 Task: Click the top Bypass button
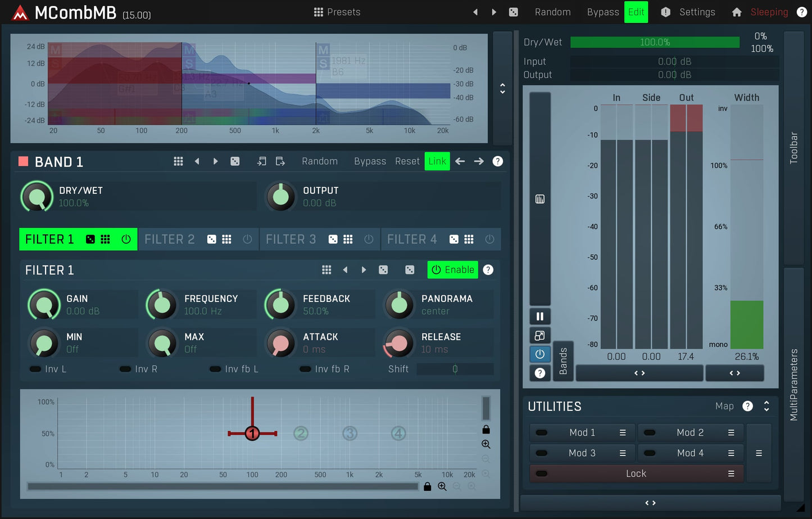point(602,12)
